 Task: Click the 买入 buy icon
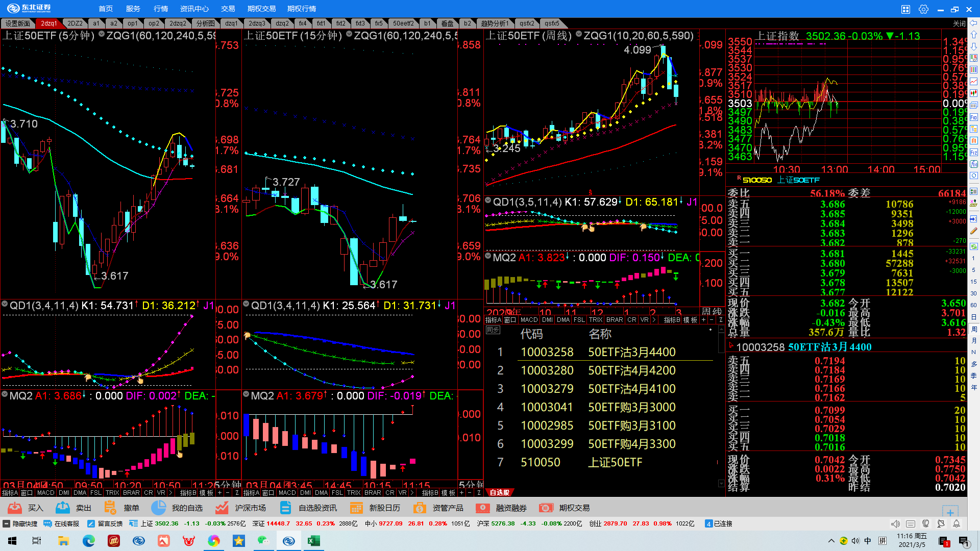point(15,508)
